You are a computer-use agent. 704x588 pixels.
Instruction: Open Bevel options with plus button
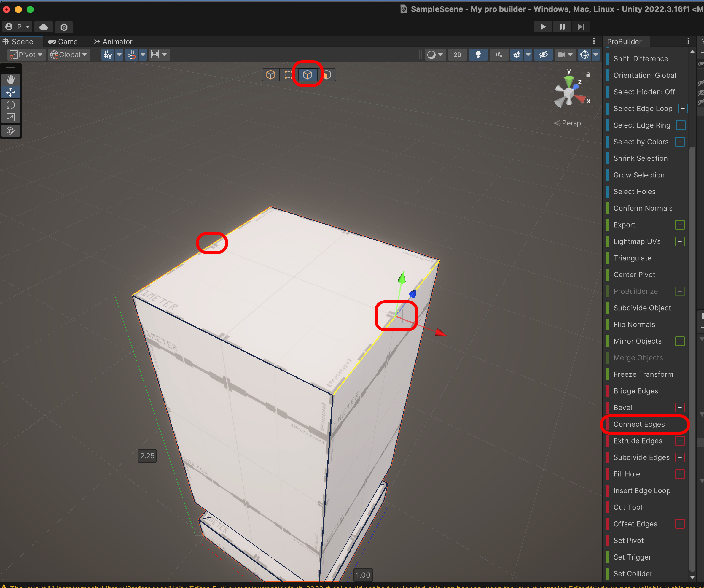click(x=679, y=408)
